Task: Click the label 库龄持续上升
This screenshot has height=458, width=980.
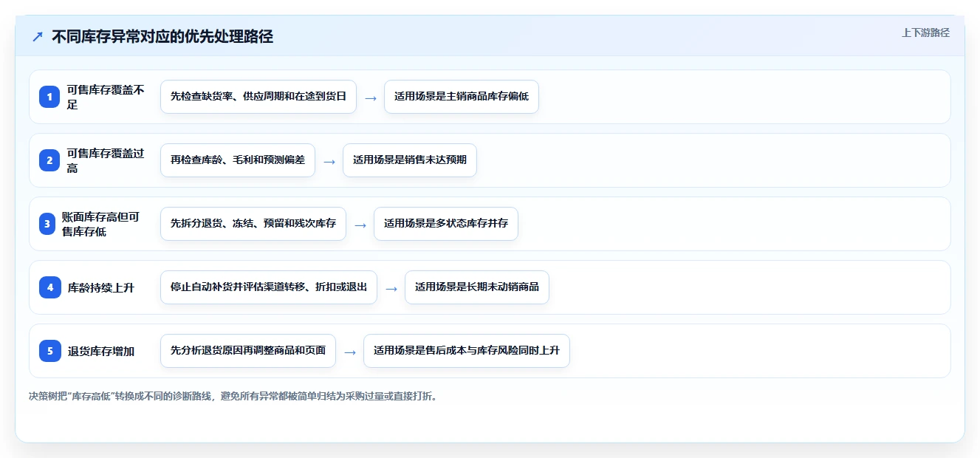Action: [x=101, y=287]
